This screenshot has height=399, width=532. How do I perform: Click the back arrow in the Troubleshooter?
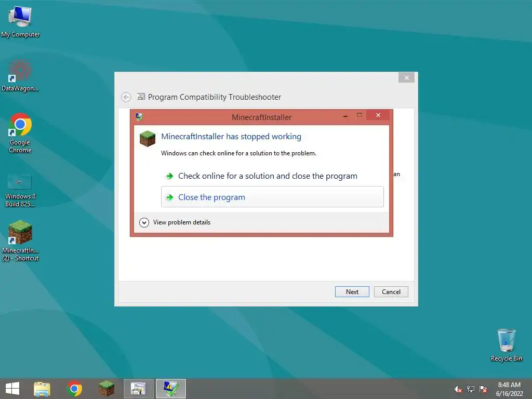[x=126, y=97]
